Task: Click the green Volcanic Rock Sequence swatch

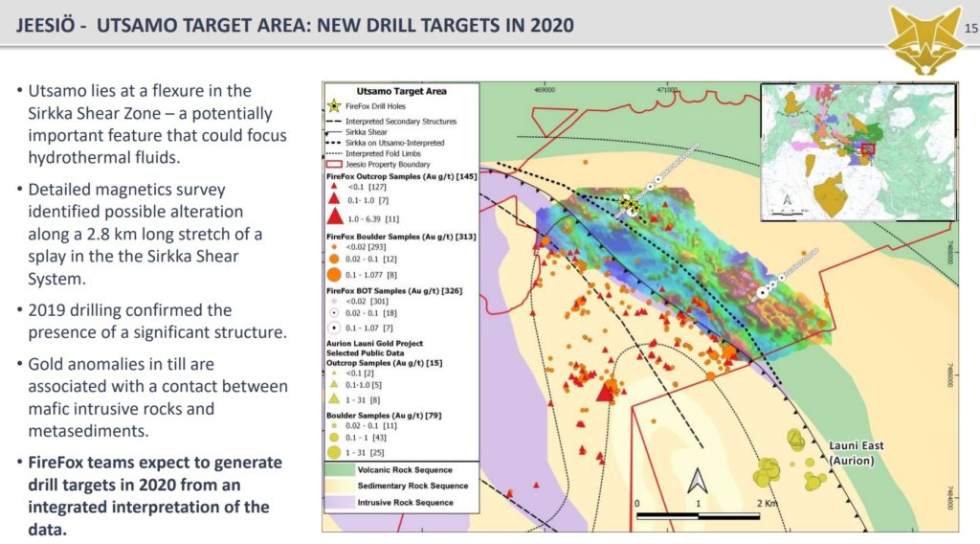Action: pyautogui.click(x=340, y=469)
